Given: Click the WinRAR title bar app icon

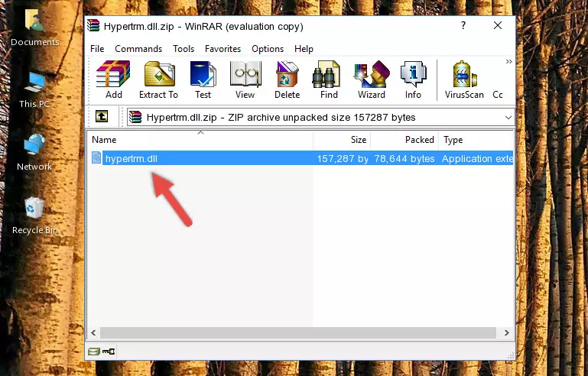Looking at the screenshot, I should 93,25.
